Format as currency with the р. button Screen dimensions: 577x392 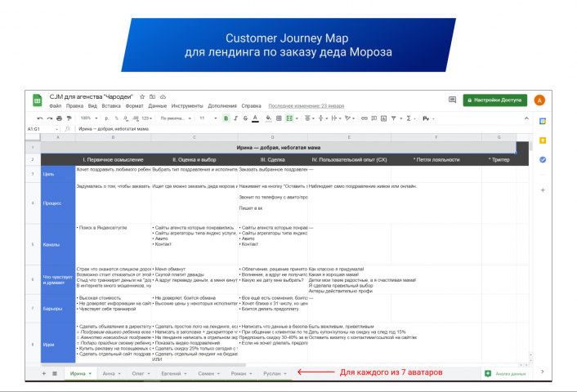point(107,118)
